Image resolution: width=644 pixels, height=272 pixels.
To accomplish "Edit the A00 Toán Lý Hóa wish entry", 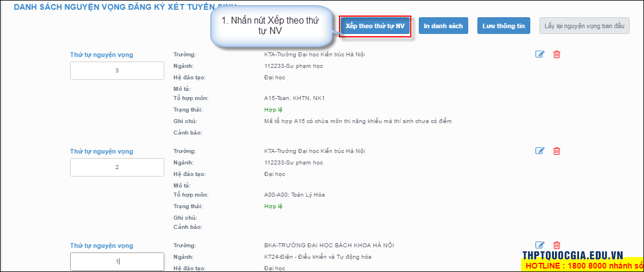I will (x=539, y=151).
